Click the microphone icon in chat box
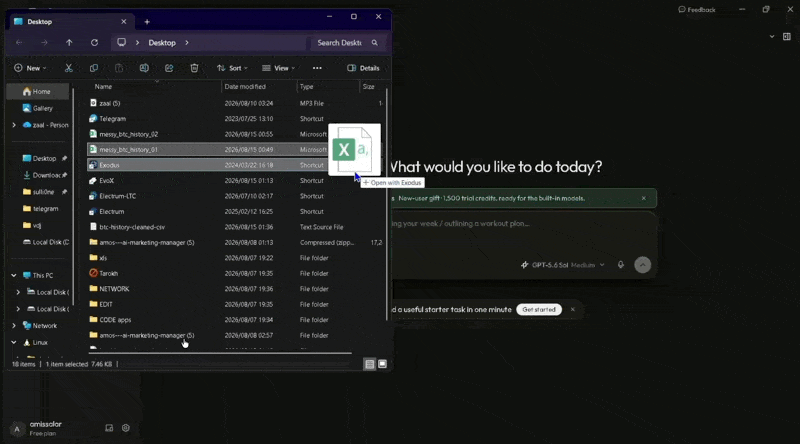This screenshot has width=800, height=444. tap(620, 265)
